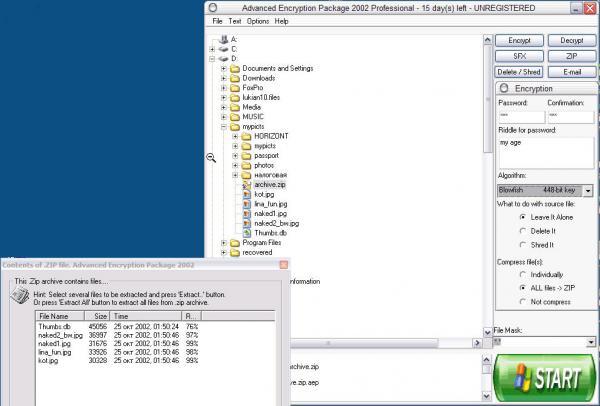
Task: Click the Windows flag on START button
Action: pyautogui.click(x=523, y=378)
